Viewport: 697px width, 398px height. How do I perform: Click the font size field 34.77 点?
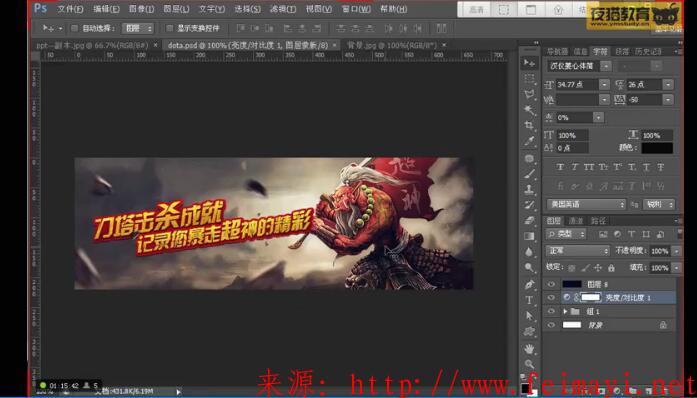pos(577,84)
